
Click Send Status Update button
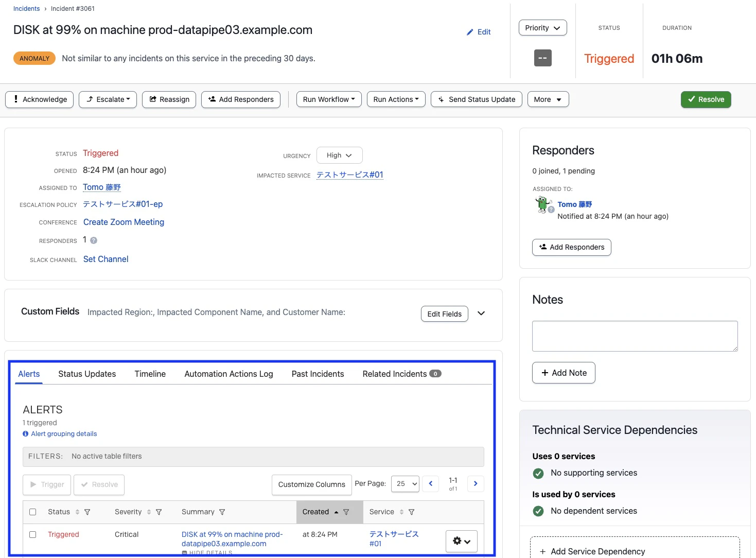click(477, 99)
